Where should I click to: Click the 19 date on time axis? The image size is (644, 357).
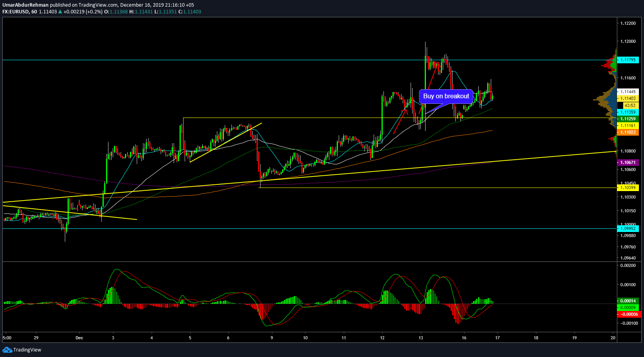[x=574, y=338]
